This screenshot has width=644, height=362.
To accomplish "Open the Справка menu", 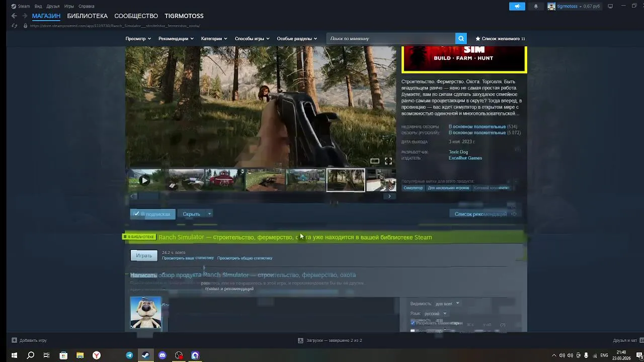I will 87,7.
